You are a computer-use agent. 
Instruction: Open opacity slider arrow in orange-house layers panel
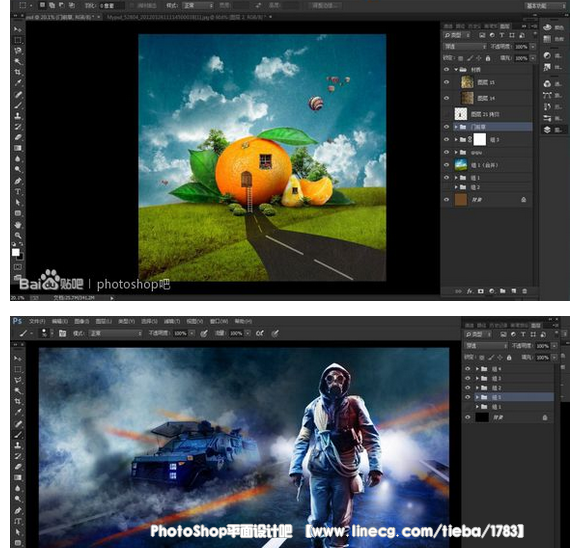(533, 47)
